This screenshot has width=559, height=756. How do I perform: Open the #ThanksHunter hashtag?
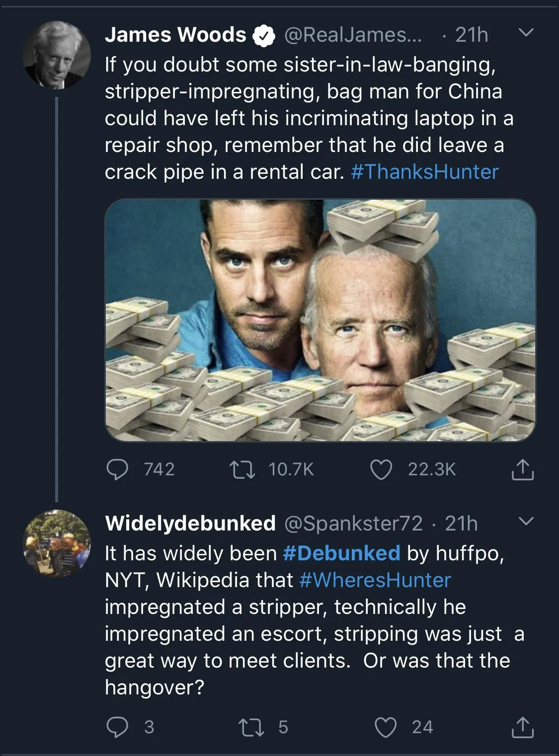pyautogui.click(x=425, y=172)
